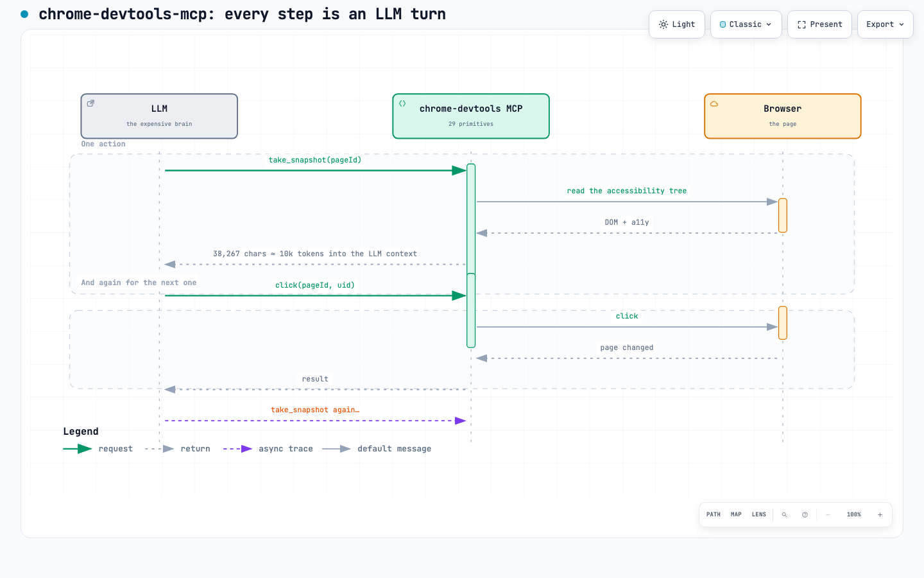Image resolution: width=924 pixels, height=578 pixels.
Task: Select the Browser participant box
Action: pyautogui.click(x=783, y=116)
